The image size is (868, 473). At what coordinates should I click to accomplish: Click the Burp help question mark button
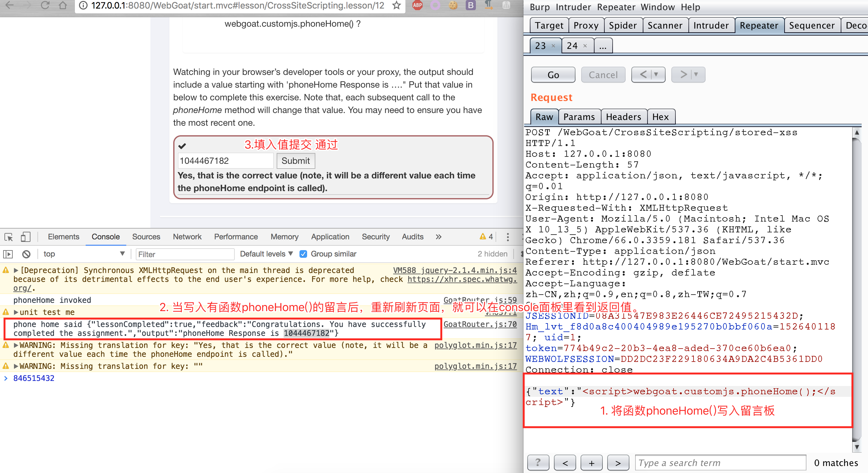(x=538, y=463)
